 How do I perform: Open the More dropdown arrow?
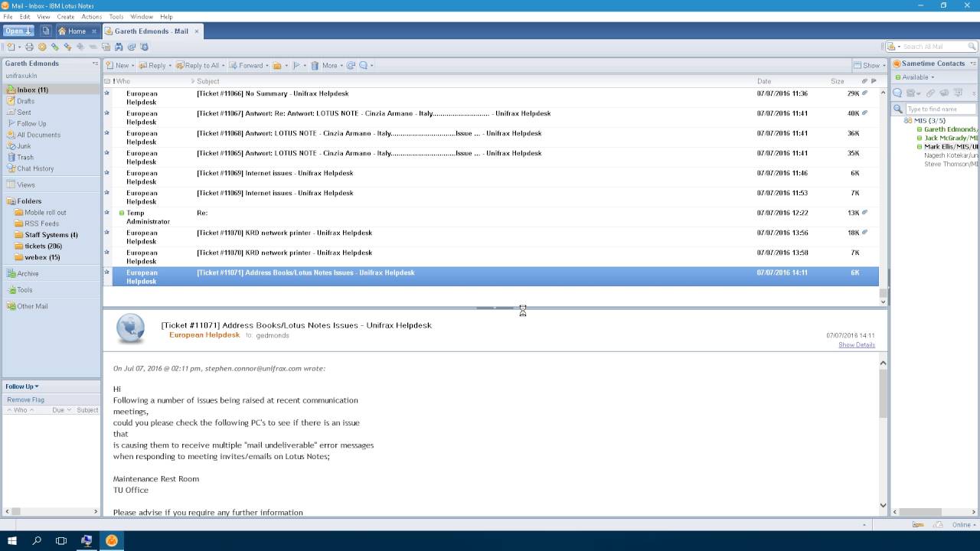click(x=341, y=66)
